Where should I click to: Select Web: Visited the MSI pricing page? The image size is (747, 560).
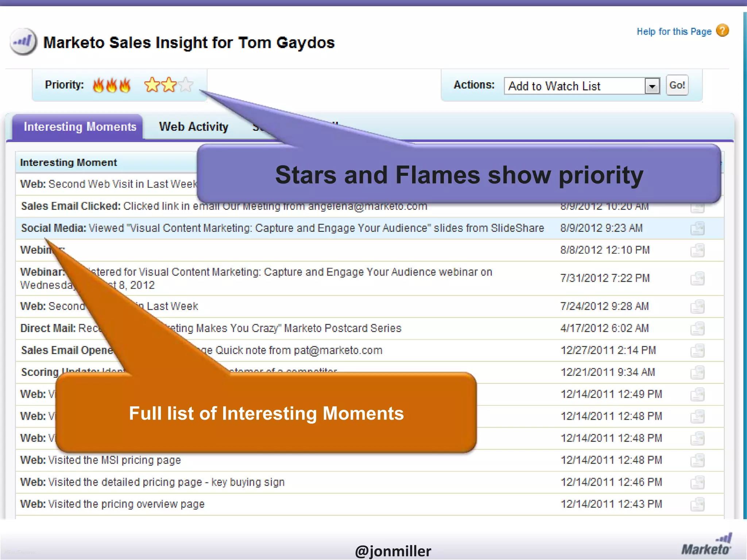[x=369, y=460]
